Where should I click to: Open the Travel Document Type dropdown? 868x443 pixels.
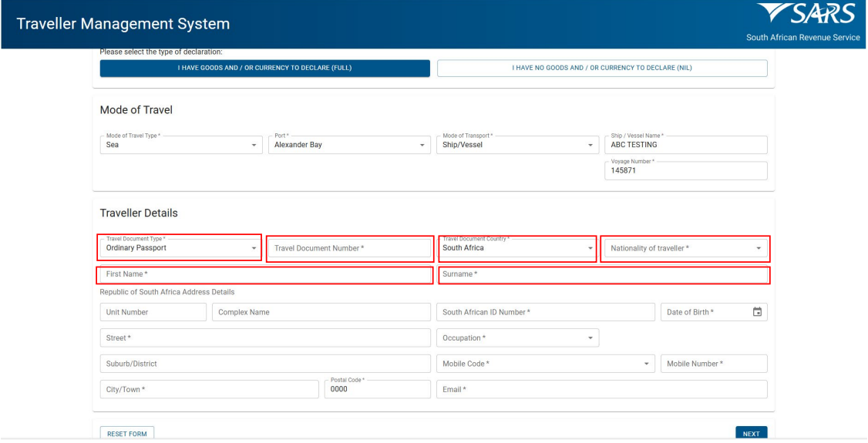[x=180, y=248]
